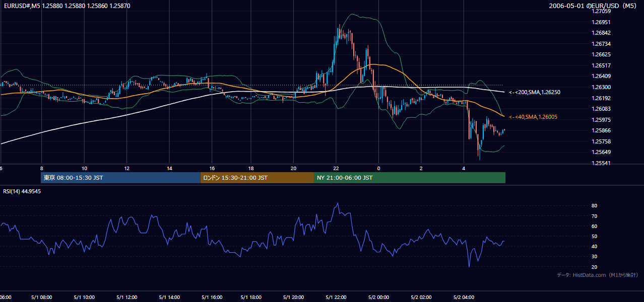Click RSI scale value 20
The height and width of the screenshot is (302, 644).
tap(594, 267)
